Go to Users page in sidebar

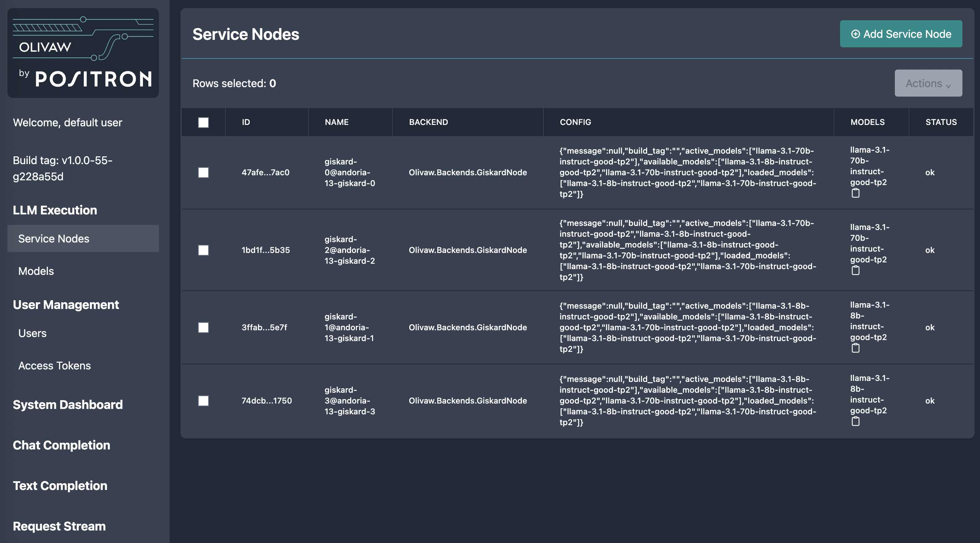click(32, 333)
